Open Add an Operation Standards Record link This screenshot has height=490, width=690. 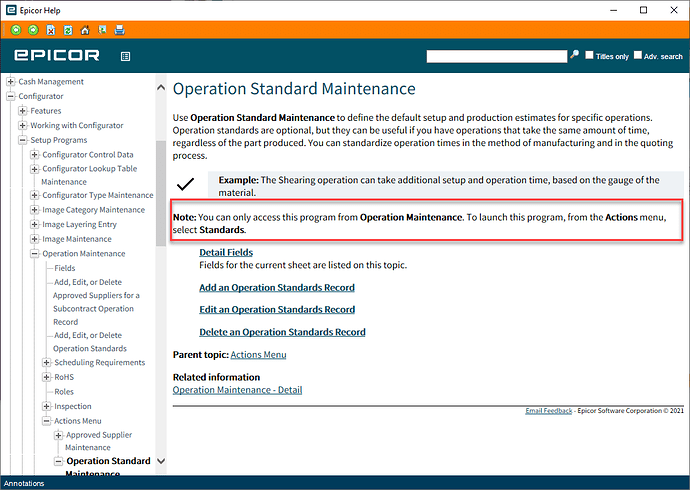pyautogui.click(x=277, y=288)
